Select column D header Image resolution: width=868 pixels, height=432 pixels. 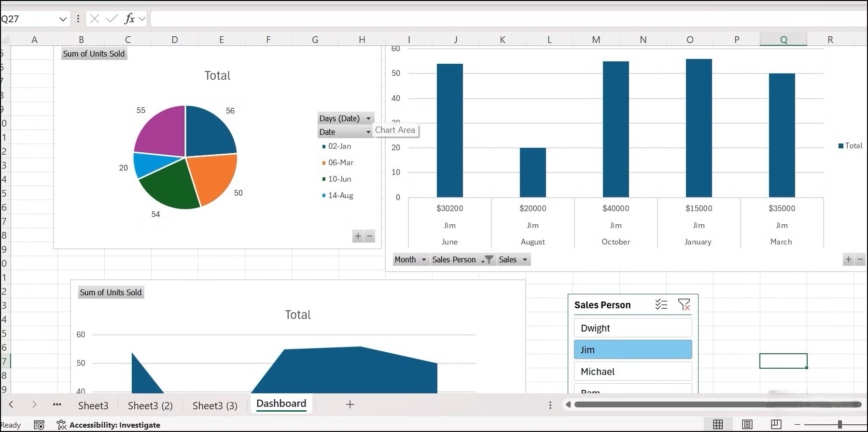(175, 40)
